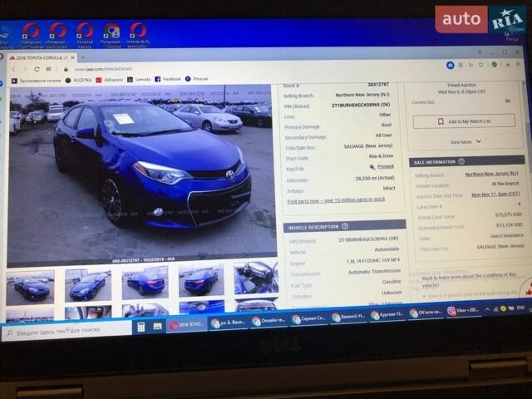Select second thumbnail showing front-left view
This screenshot has width=532, height=399.
point(88,285)
